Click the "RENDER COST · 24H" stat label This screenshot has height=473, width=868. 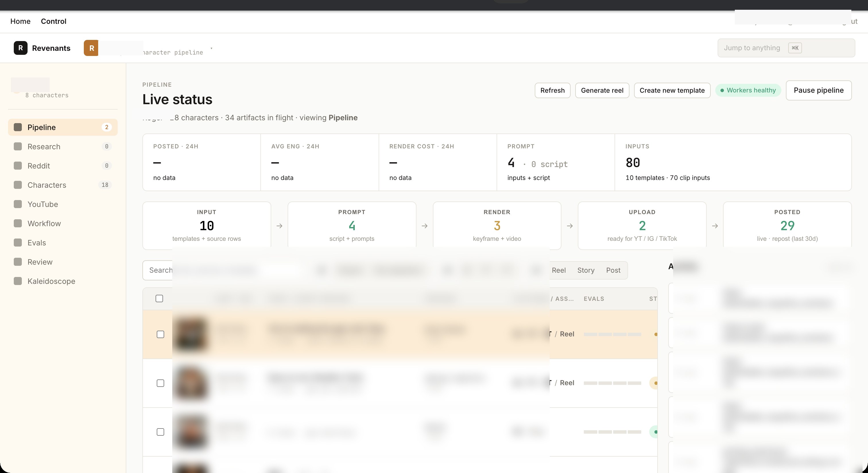(x=422, y=146)
